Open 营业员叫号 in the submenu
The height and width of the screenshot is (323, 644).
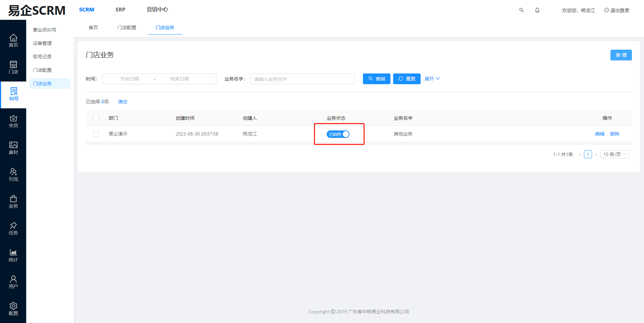coord(45,30)
